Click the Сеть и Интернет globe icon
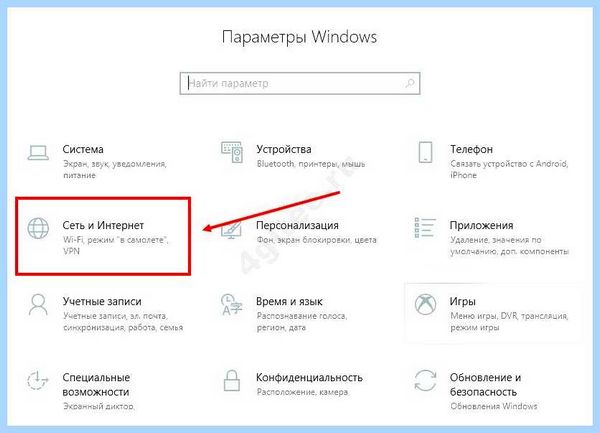 coord(38,228)
